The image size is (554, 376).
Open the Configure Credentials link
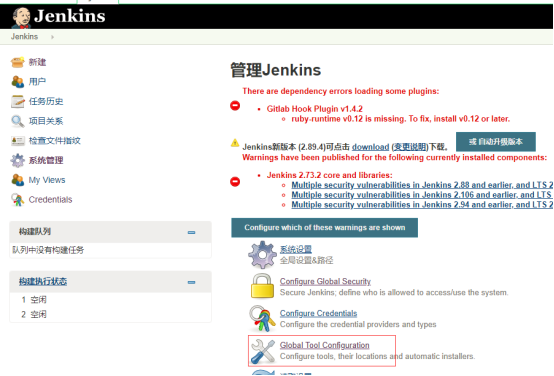tap(318, 313)
